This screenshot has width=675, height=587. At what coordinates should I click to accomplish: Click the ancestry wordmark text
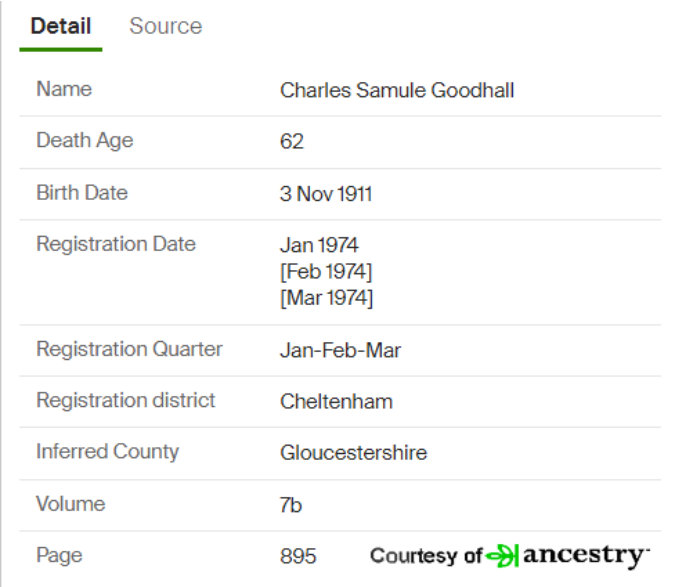(x=585, y=555)
